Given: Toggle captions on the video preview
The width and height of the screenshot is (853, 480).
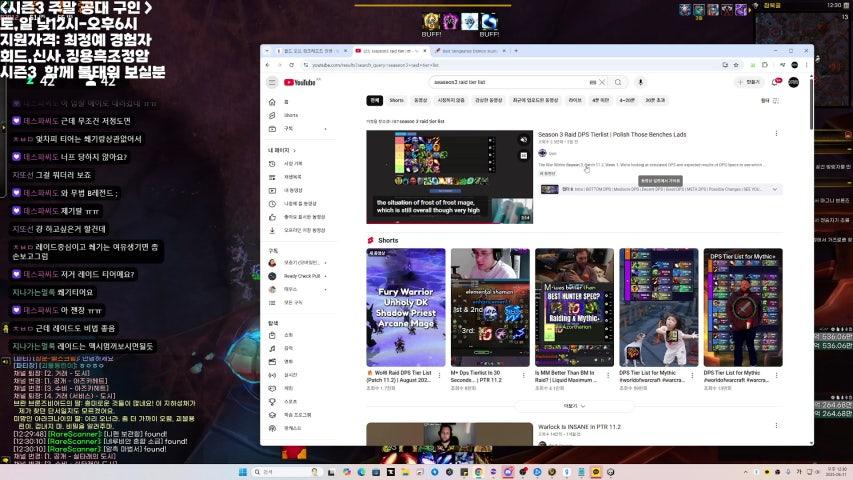Looking at the screenshot, I should pos(523,156).
